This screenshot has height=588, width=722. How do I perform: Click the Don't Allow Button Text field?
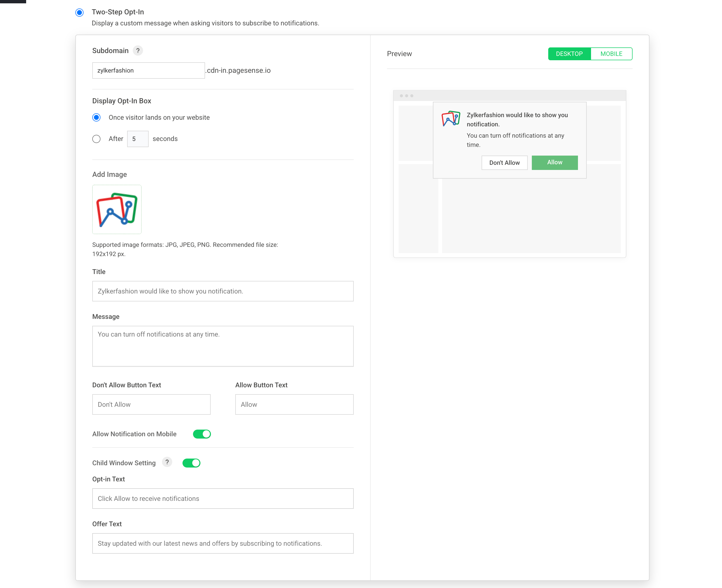pos(151,404)
